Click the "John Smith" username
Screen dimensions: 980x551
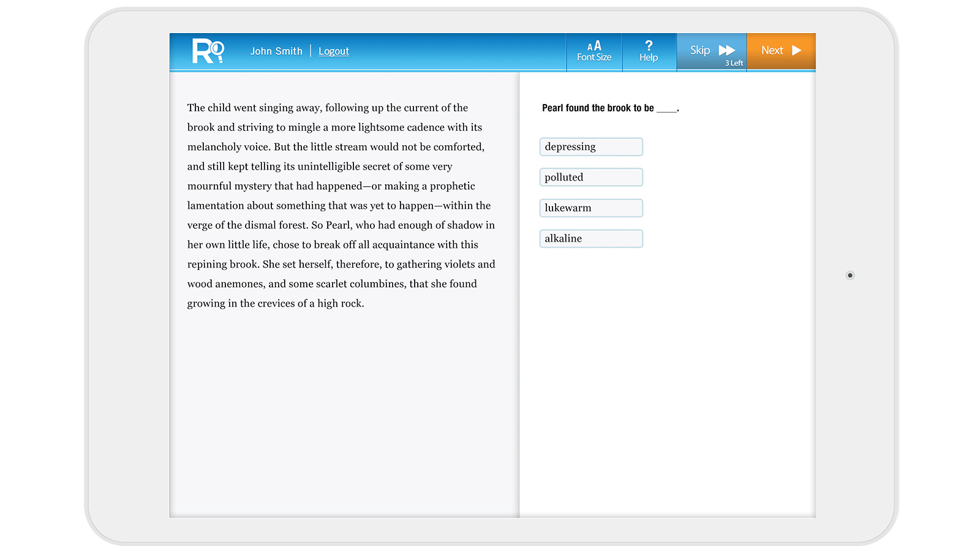point(276,51)
